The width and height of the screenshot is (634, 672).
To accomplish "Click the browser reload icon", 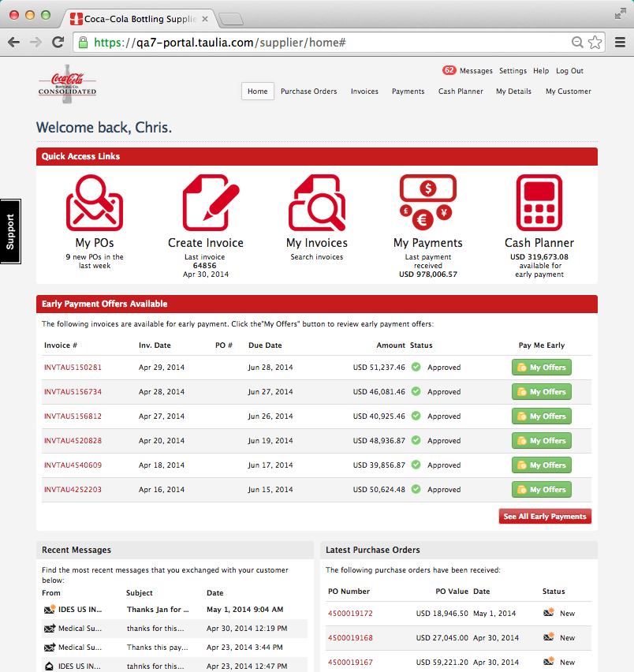I will coord(57,42).
